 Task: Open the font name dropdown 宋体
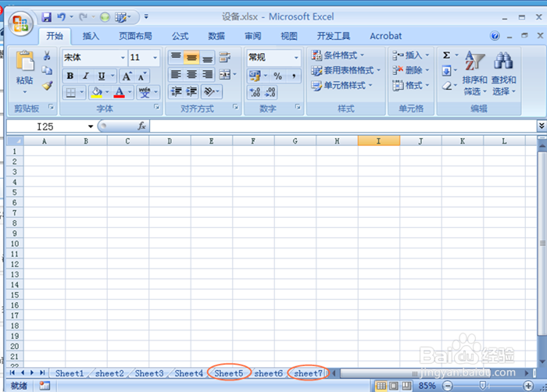pos(123,58)
